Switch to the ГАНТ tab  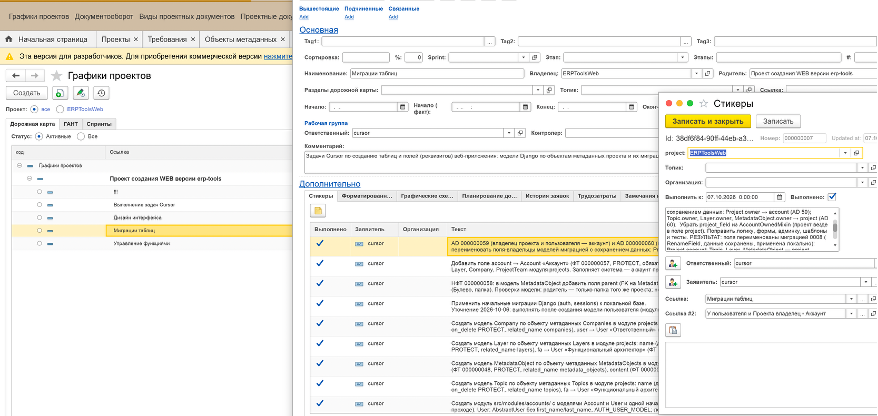point(71,124)
